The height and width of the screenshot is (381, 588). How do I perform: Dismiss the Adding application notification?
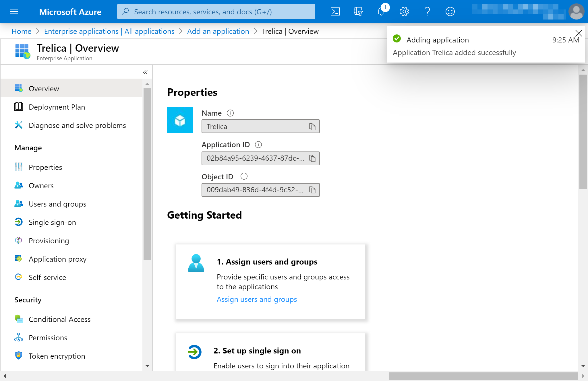579,33
